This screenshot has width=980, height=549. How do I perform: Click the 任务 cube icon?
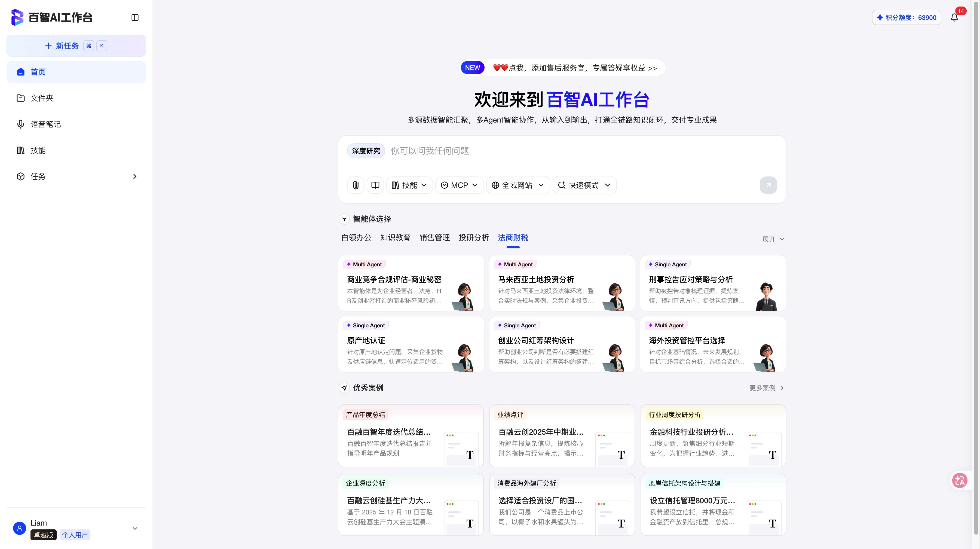20,176
